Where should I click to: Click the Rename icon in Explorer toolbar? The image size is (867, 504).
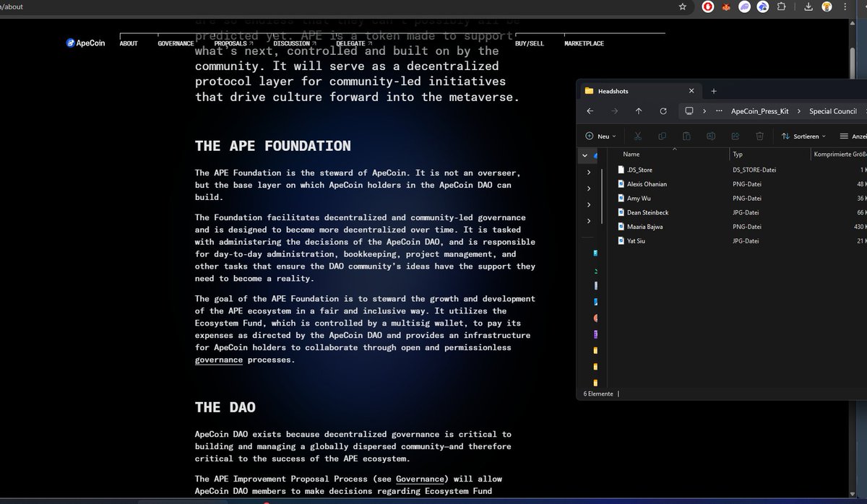coord(711,136)
